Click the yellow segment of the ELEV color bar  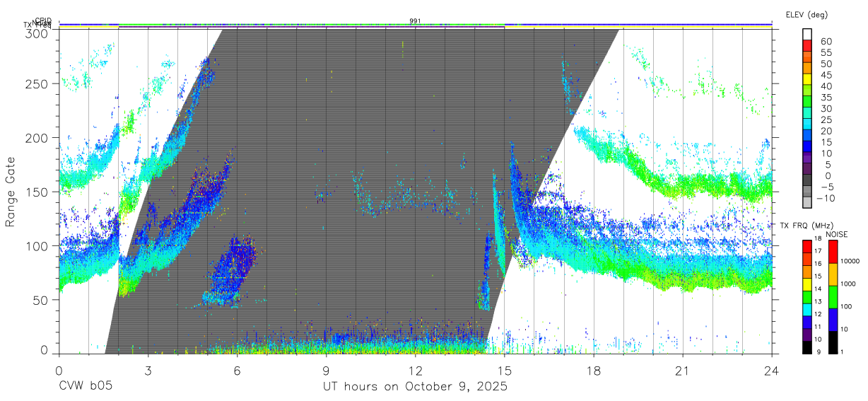click(x=807, y=80)
